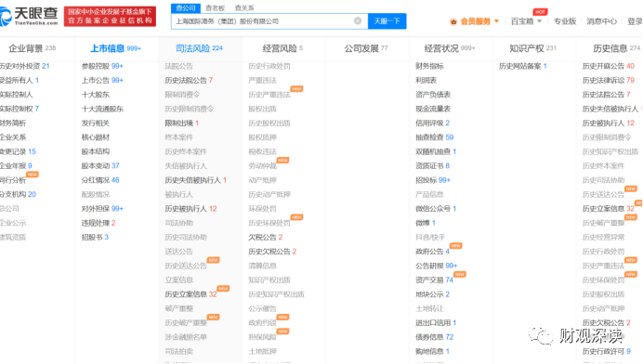Click the red 官方备案企业征信机构 banner
Viewport: 643px width, 364px height.
(x=110, y=17)
